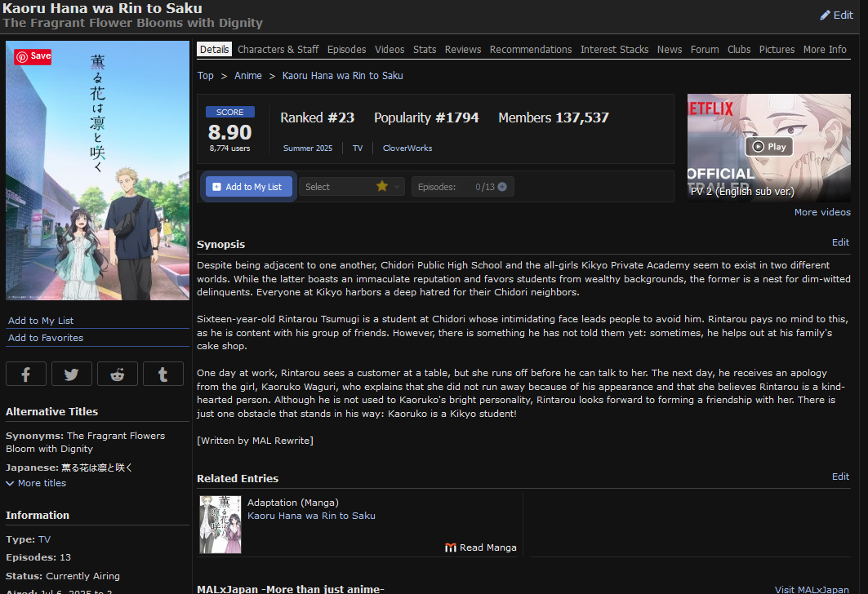Click the Popularity #1794 text
This screenshot has height=594, width=868.
click(426, 117)
